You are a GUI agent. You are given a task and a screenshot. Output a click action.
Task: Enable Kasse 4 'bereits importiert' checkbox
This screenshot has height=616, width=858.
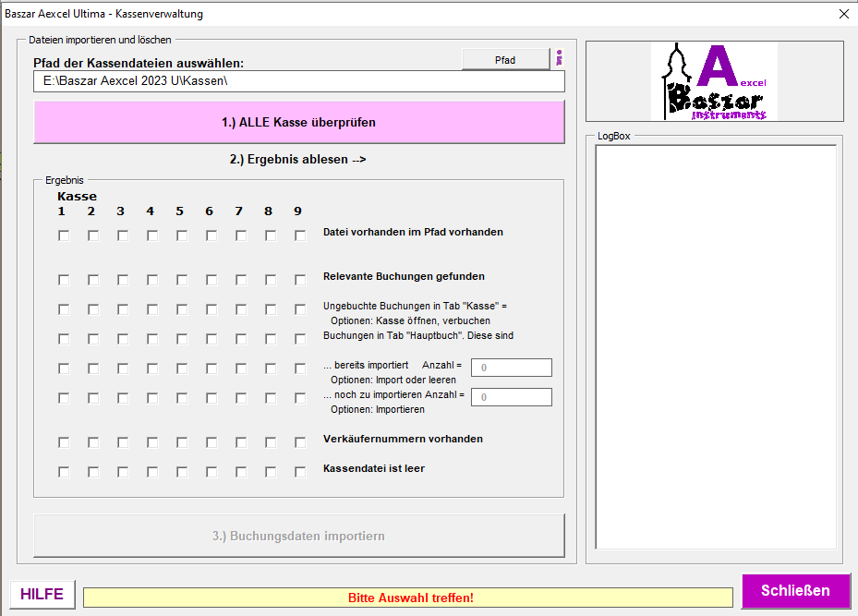(152, 368)
